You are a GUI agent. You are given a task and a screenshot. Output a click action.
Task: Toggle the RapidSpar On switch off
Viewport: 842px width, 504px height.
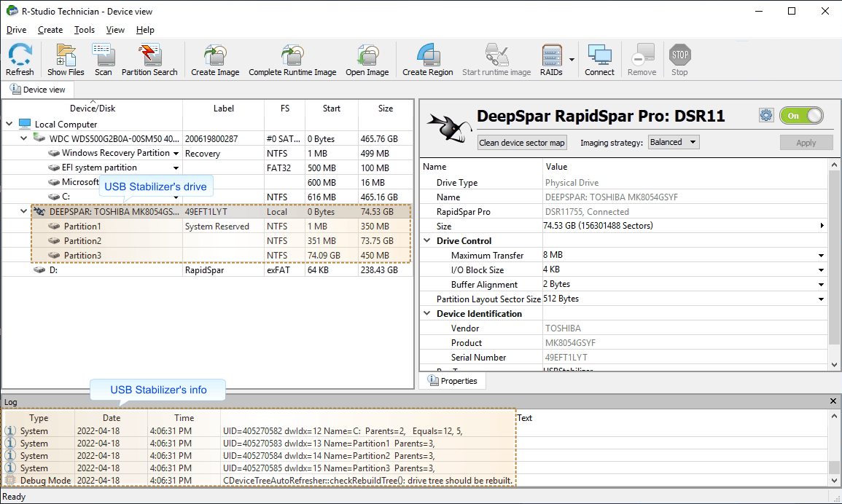(801, 115)
